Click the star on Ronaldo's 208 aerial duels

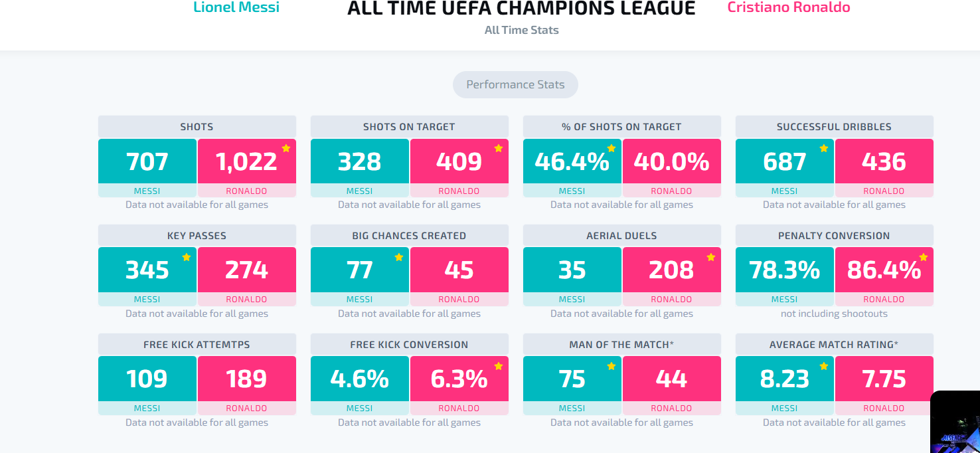click(x=711, y=257)
